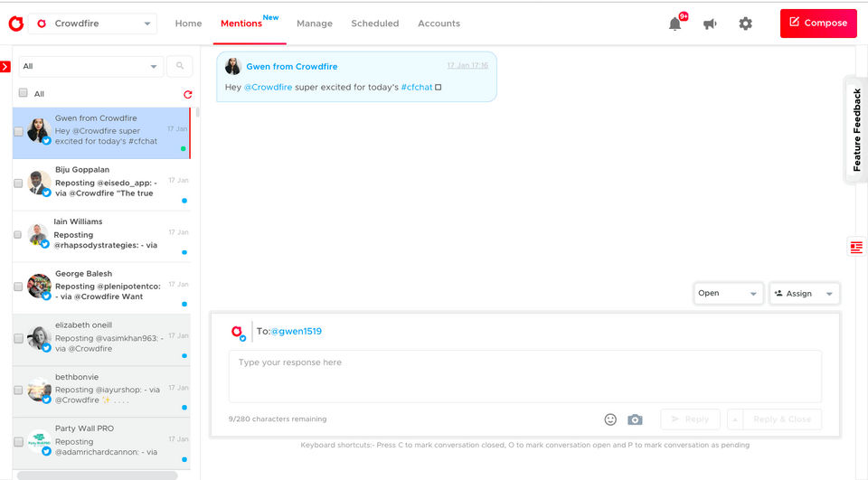
Task: Open the Manage tab
Action: tap(315, 24)
